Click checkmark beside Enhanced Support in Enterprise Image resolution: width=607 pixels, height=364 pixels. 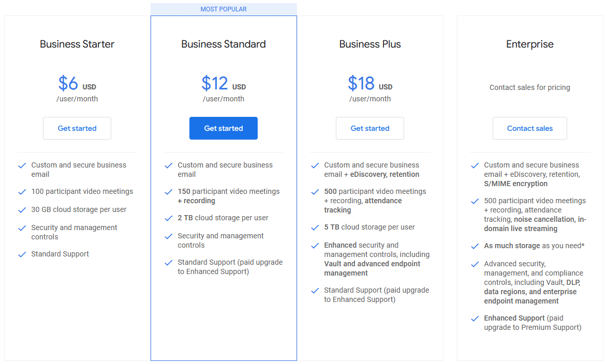[475, 318]
